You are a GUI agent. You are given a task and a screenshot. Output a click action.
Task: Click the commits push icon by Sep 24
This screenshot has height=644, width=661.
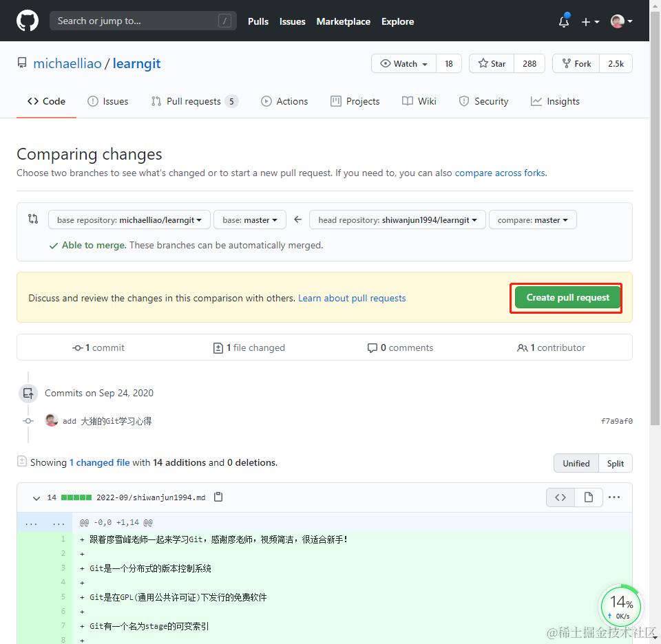[28, 393]
